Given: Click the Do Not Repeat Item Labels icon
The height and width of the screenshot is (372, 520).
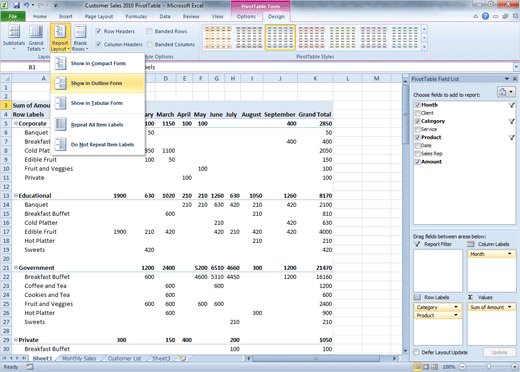Looking at the screenshot, I should [x=60, y=144].
